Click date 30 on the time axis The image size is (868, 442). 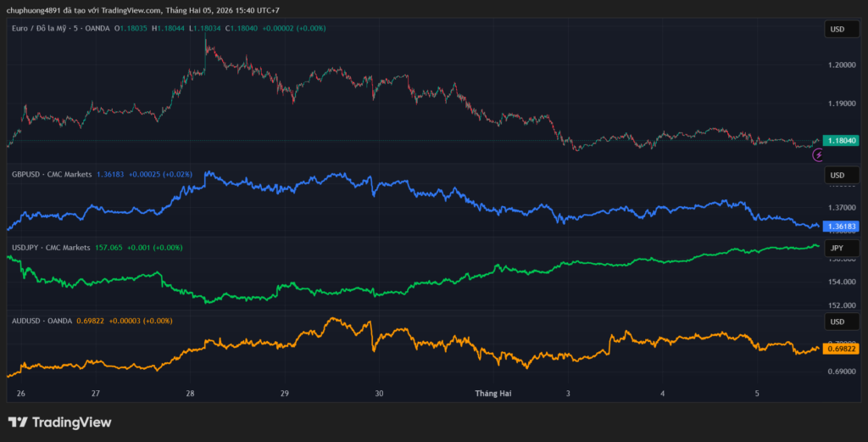[x=379, y=394]
